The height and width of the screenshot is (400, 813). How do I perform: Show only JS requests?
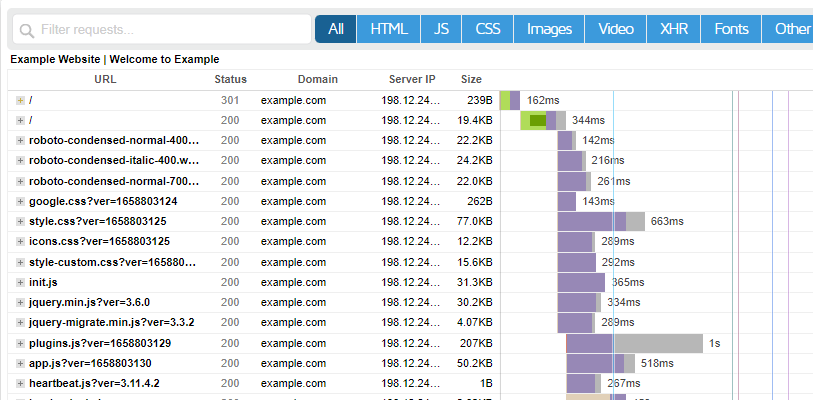441,29
